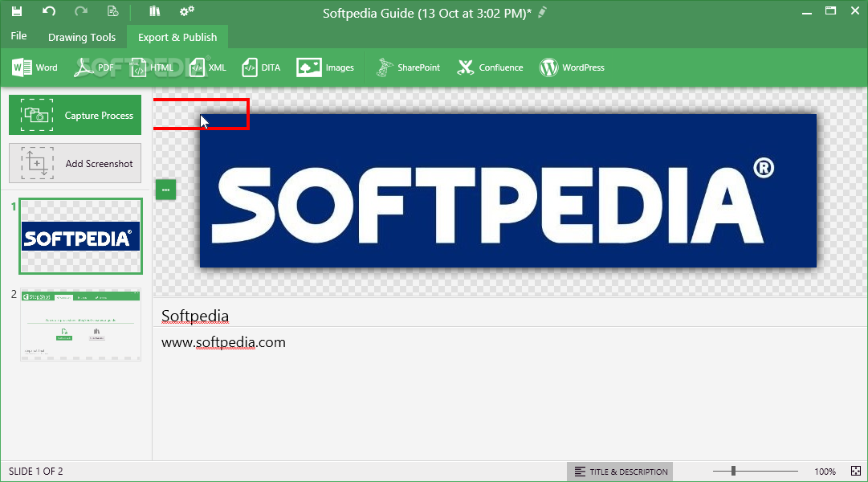Screen dimensions: 868x482
Task: Export the guide as DITA
Action: 261,67
